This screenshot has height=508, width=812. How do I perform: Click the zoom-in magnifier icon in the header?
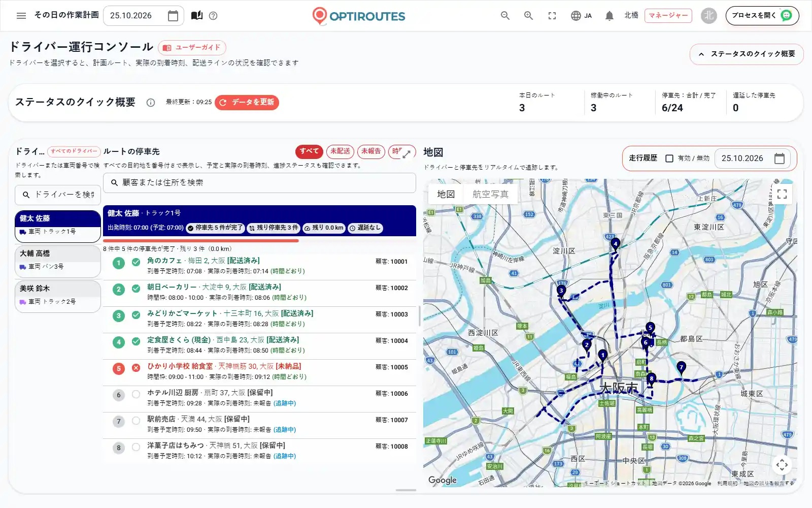tap(528, 16)
